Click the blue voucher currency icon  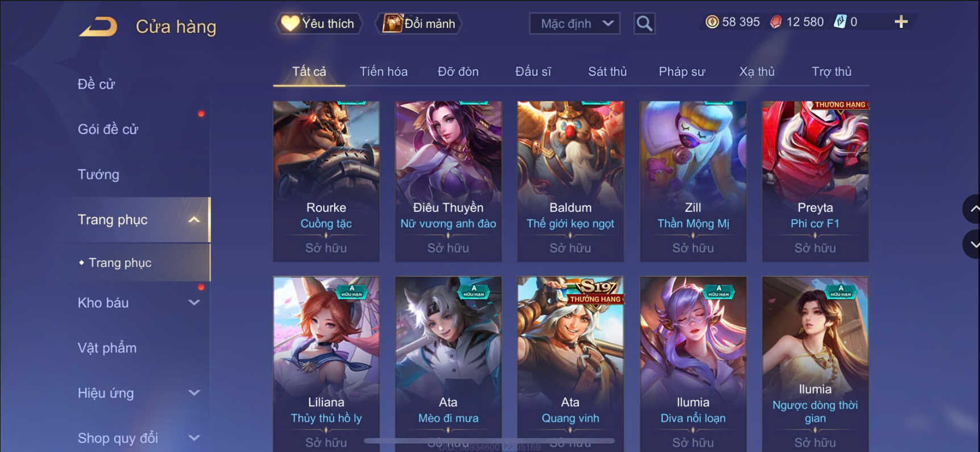coord(840,22)
